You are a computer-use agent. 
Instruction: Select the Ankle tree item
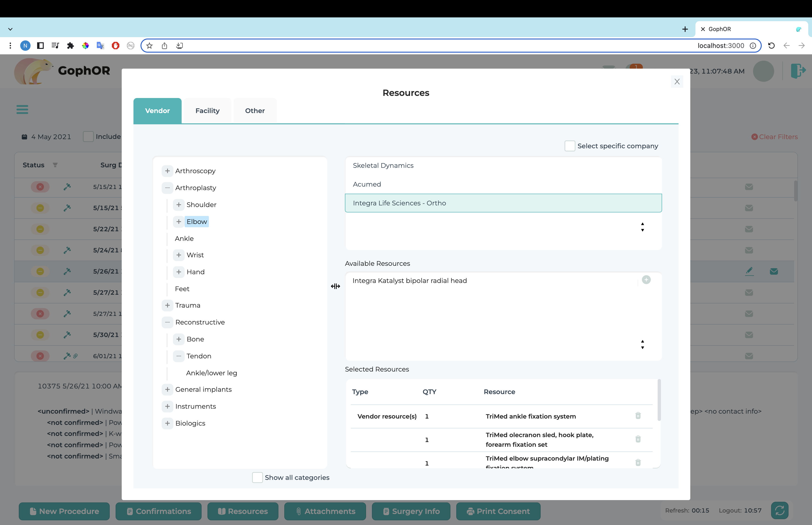[184, 238]
